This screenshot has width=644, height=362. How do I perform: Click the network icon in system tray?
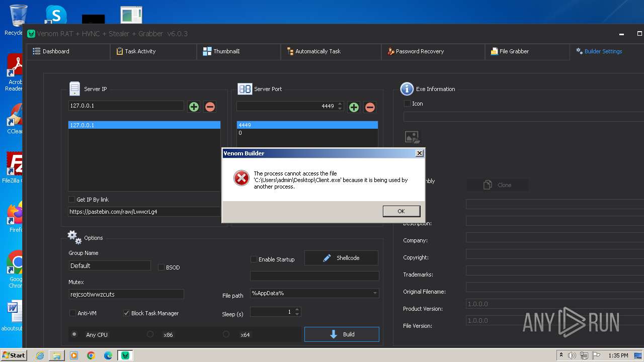584,355
